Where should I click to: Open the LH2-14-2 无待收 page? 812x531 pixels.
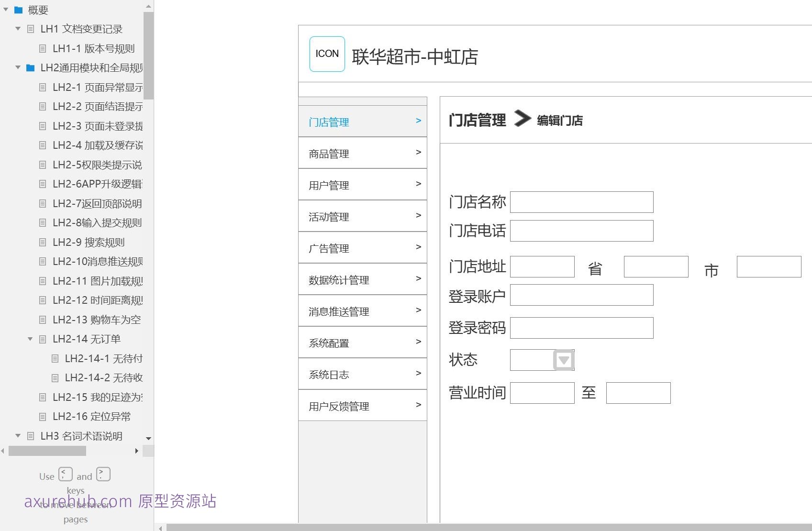coord(104,378)
